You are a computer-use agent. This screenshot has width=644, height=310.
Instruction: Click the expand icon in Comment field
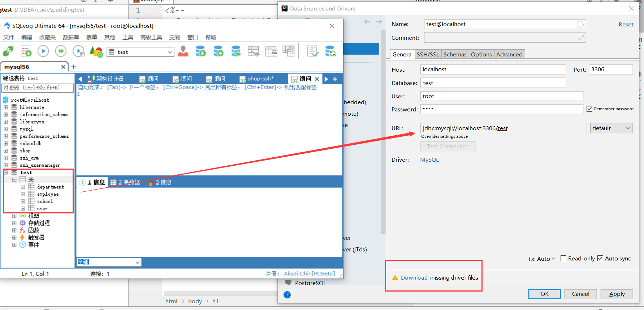point(581,38)
